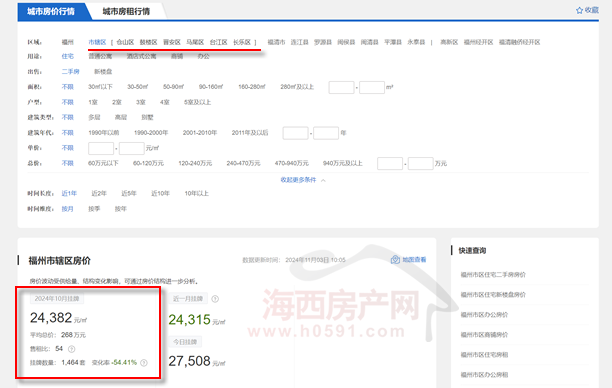Open 福州市区住宅新楼盘房价 quick query
Screen dimensions: 612x388
[x=493, y=295]
